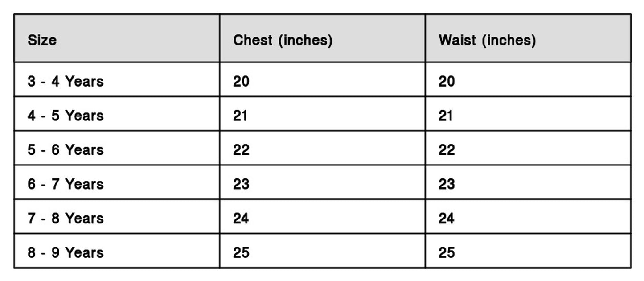Click chest value 20 for 3 - 4 Years

241,81
